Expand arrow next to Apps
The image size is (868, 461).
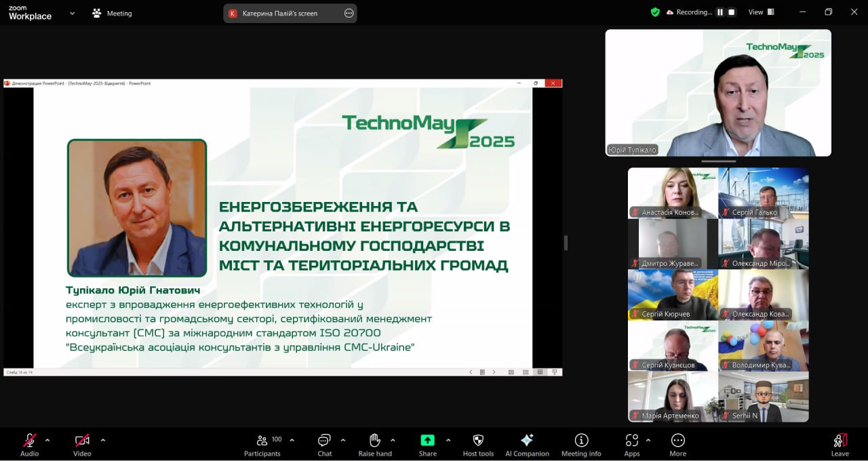(x=648, y=440)
